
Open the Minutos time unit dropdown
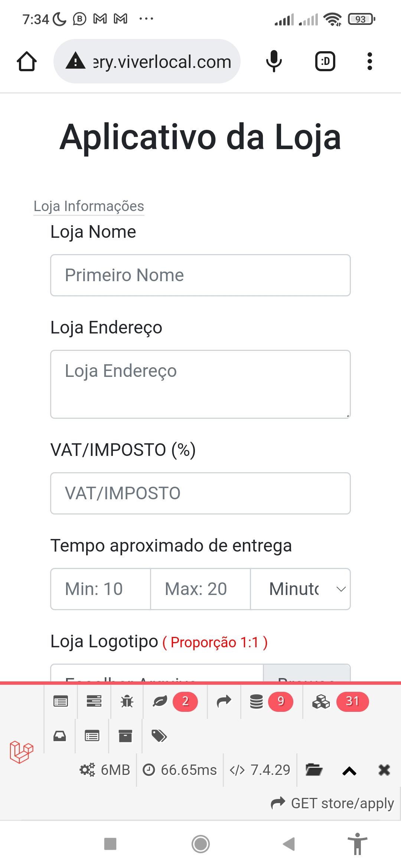click(x=300, y=589)
